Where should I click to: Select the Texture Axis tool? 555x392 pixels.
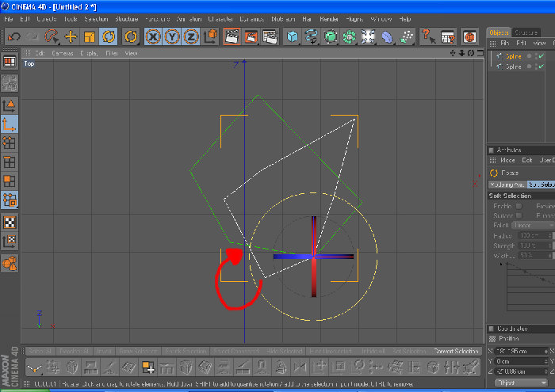[10, 242]
